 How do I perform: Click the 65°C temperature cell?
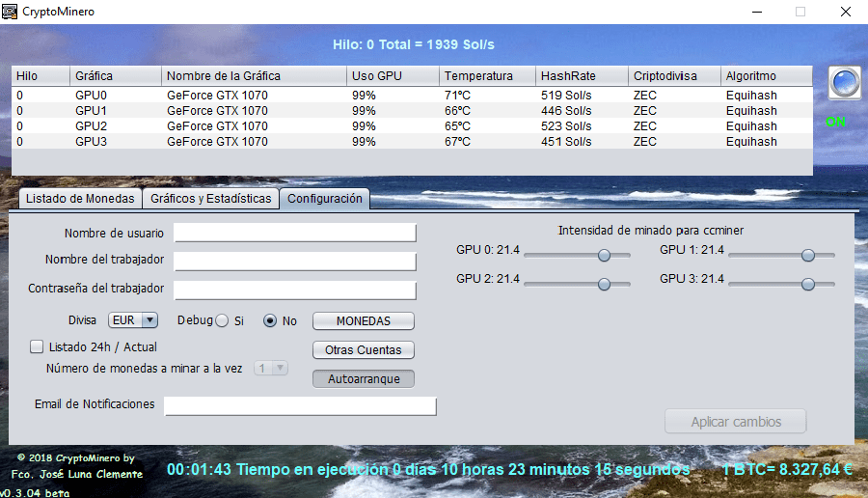pyautogui.click(x=487, y=126)
